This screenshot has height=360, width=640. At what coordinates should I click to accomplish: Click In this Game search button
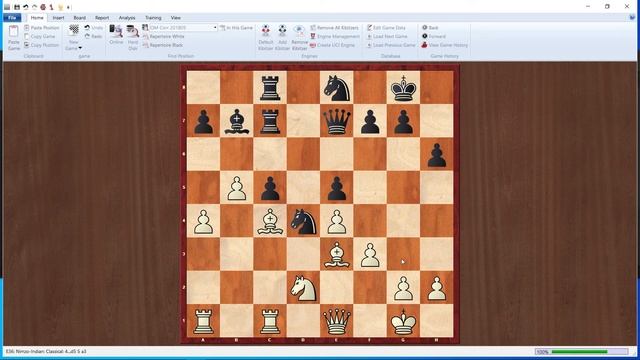pos(236,28)
